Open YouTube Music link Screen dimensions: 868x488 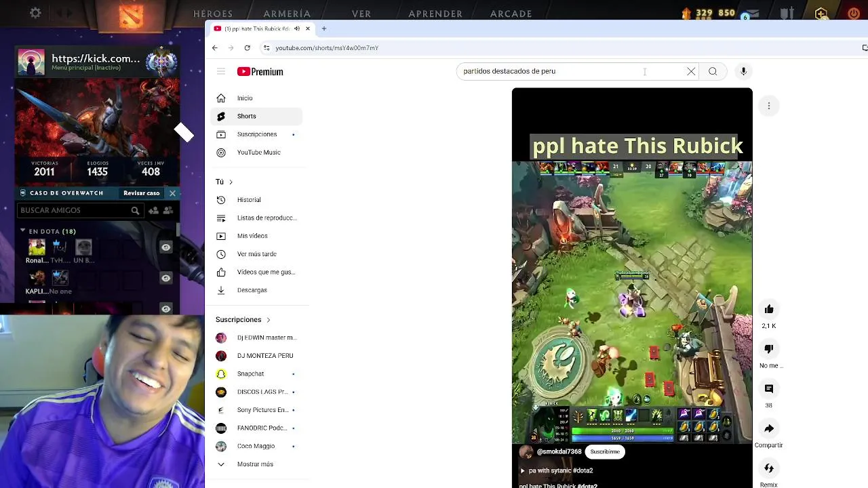tap(256, 152)
